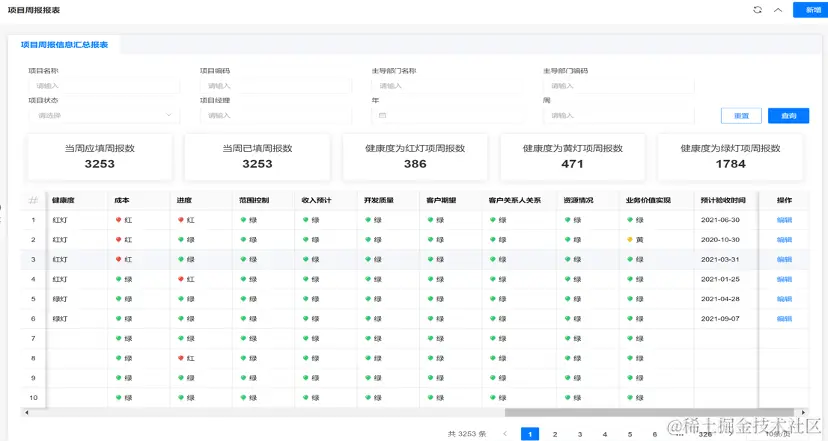Select the 健康度为黄灯项周报数 card
The width and height of the screenshot is (828, 442).
(x=572, y=156)
